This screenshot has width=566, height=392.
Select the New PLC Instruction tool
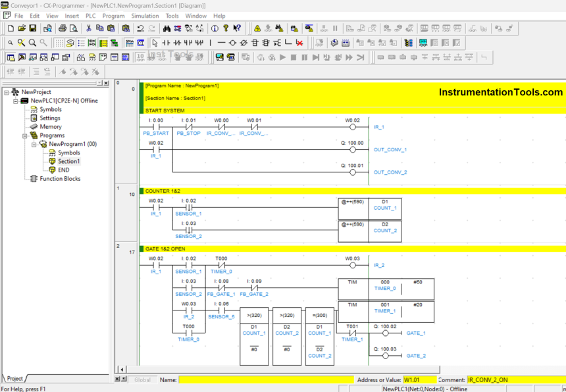pyautogui.click(x=255, y=43)
